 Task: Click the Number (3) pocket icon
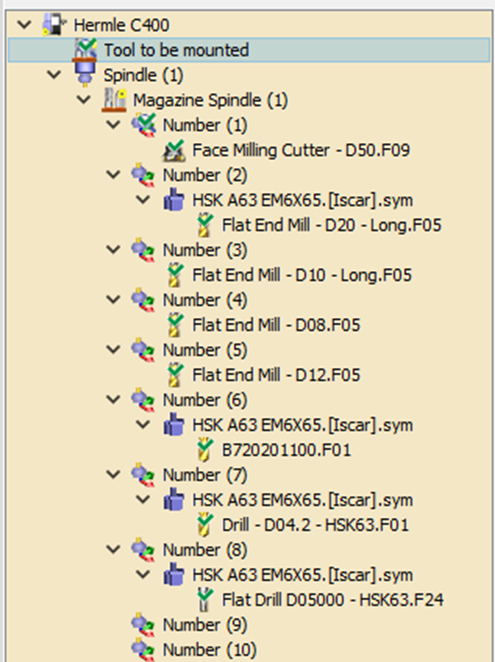pos(143,250)
